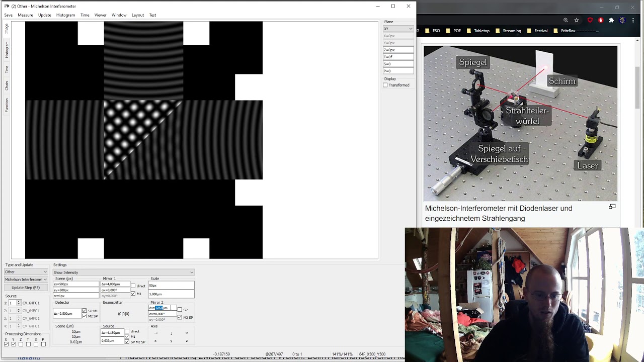Open the ESO bookmark folder
This screenshot has width=644, height=362.
(x=432, y=31)
